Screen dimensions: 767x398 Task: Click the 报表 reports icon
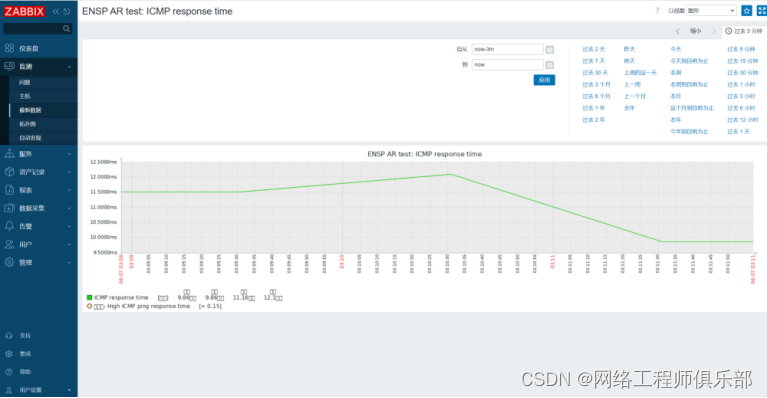[x=9, y=190]
